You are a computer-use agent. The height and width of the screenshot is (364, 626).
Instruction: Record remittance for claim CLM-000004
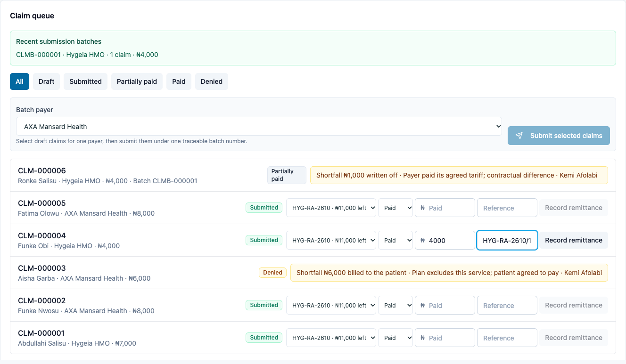click(574, 240)
